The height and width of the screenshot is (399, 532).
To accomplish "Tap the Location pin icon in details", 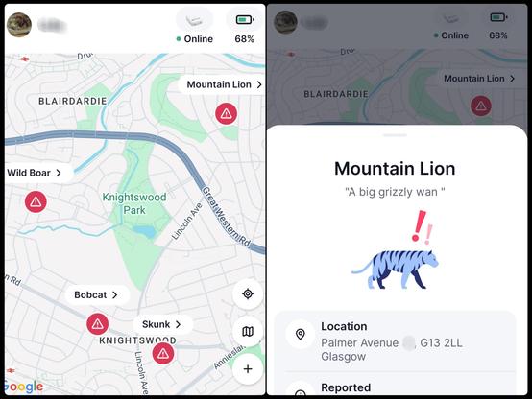I will click(301, 334).
